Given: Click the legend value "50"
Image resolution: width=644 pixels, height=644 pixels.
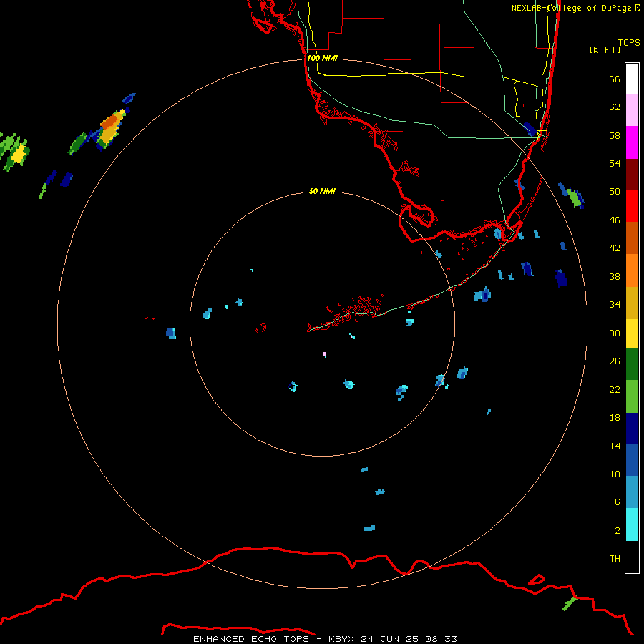Looking at the screenshot, I should [x=615, y=191].
